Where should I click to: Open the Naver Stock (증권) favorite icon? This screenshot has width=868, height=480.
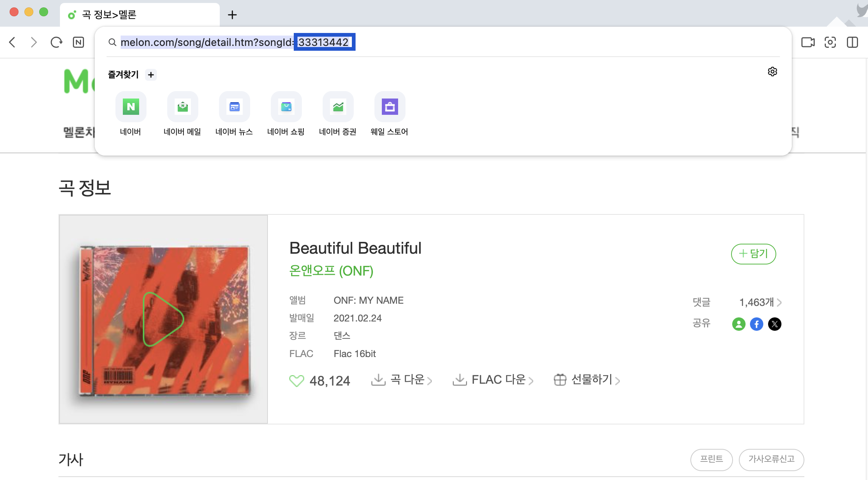click(x=338, y=107)
